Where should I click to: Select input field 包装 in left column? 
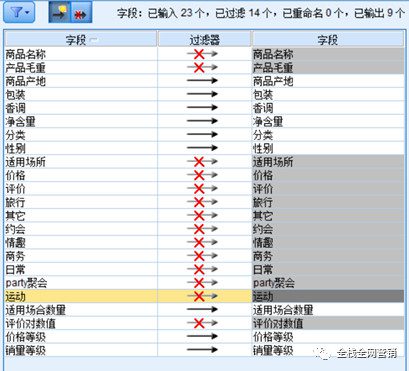(80, 94)
